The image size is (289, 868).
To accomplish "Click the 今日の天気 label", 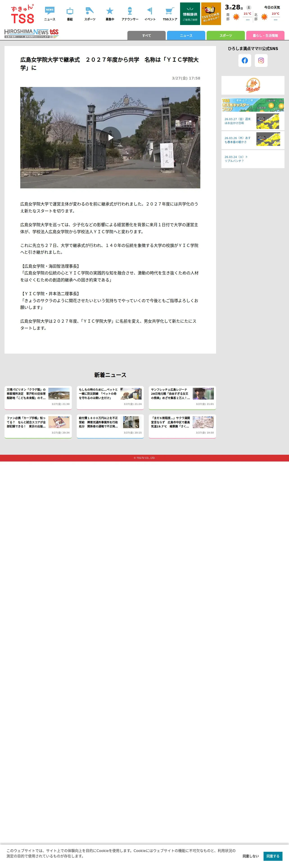I will (x=272, y=7).
